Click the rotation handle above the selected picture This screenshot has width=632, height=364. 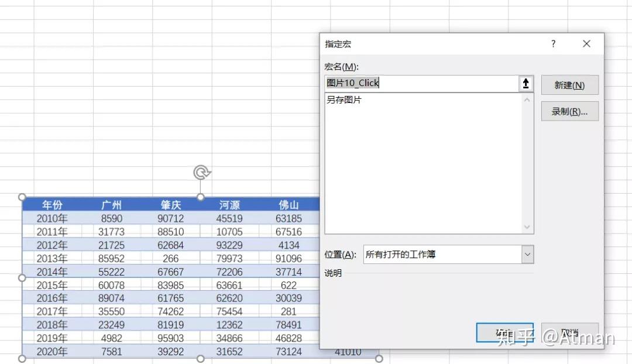201,171
